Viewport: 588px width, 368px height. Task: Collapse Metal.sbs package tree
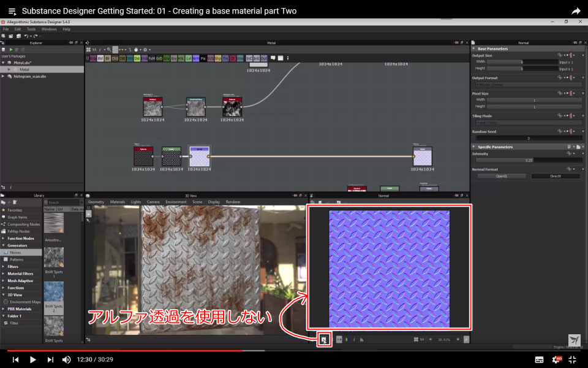click(4, 63)
